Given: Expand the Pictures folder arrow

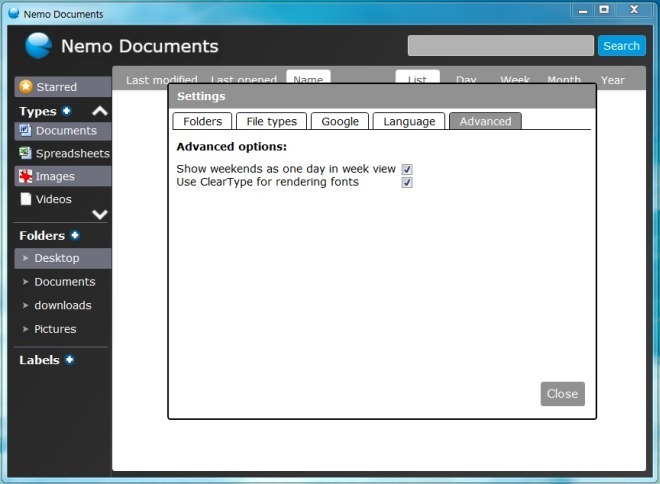Looking at the screenshot, I should click(26, 329).
